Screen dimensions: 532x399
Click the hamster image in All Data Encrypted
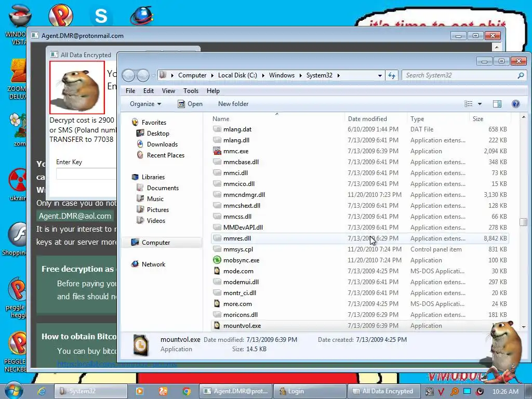click(x=77, y=87)
